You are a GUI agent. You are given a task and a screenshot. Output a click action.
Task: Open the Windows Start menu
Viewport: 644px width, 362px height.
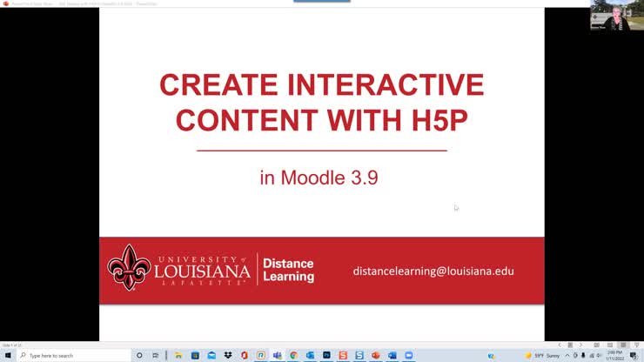(8, 355)
